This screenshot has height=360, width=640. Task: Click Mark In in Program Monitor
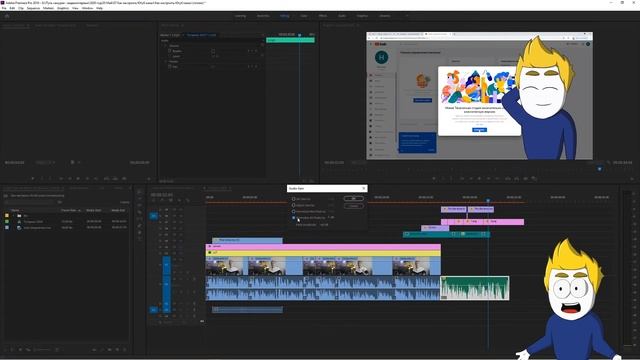coord(443,178)
